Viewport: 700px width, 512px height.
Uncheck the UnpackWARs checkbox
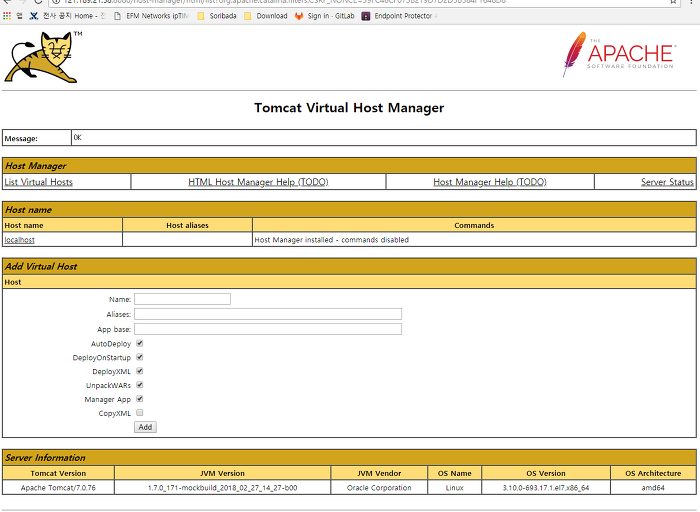(x=140, y=385)
